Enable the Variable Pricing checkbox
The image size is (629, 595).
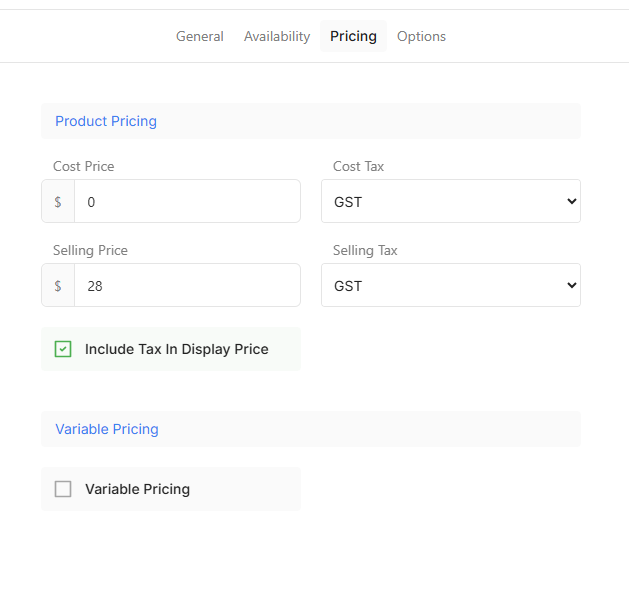(63, 489)
